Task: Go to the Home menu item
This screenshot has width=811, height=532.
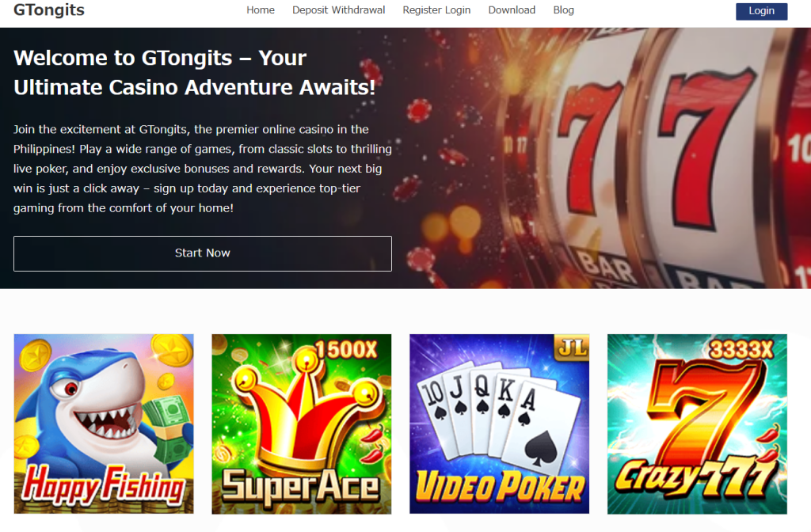Action: point(261,9)
